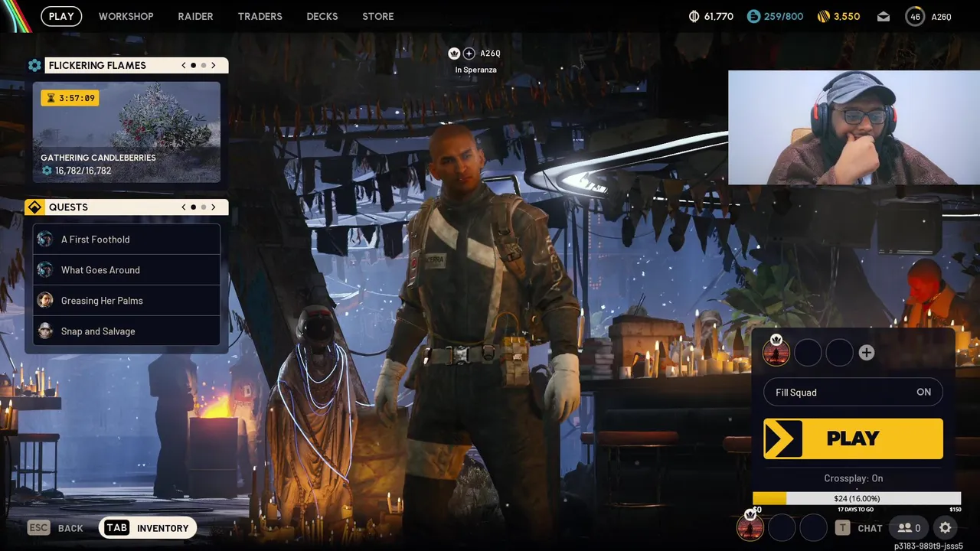This screenshot has width=980, height=551.
Task: Open the A First Foothold quest
Action: coord(126,240)
